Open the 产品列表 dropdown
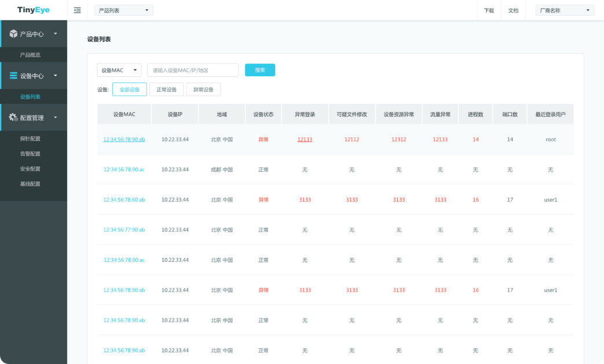The height and width of the screenshot is (364, 604). tap(124, 10)
